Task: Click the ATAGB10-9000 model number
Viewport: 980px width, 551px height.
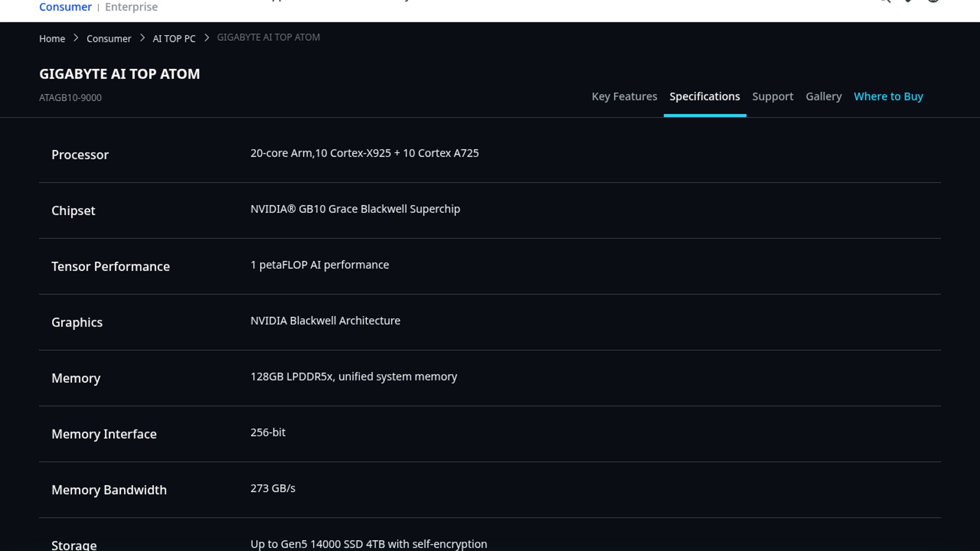Action: pos(70,97)
